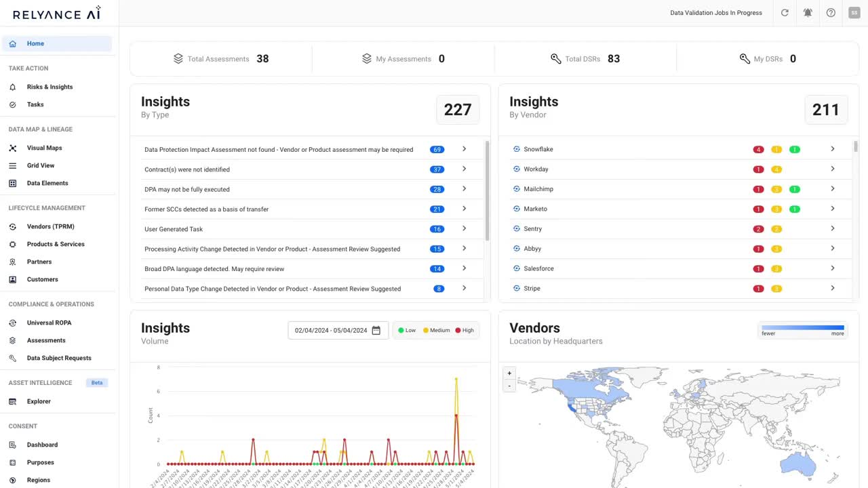Screen dimensions: 868x488
Task: Click the Tasks checkmark icon
Action: (x=13, y=104)
